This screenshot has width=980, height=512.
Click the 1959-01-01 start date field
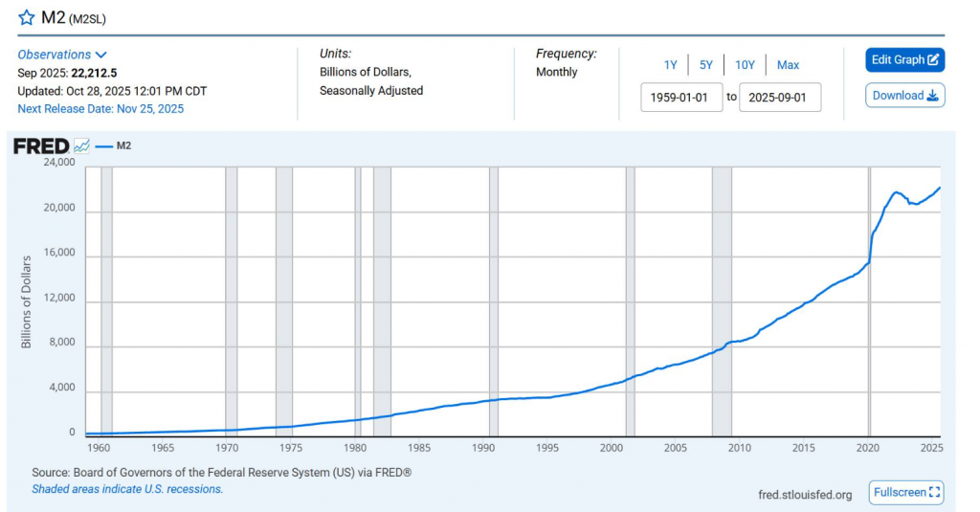681,97
